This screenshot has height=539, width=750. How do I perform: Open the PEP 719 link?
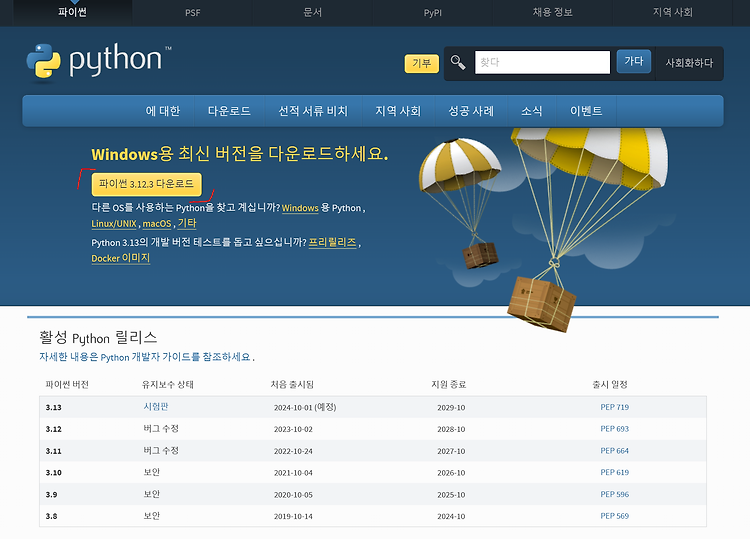[615, 407]
